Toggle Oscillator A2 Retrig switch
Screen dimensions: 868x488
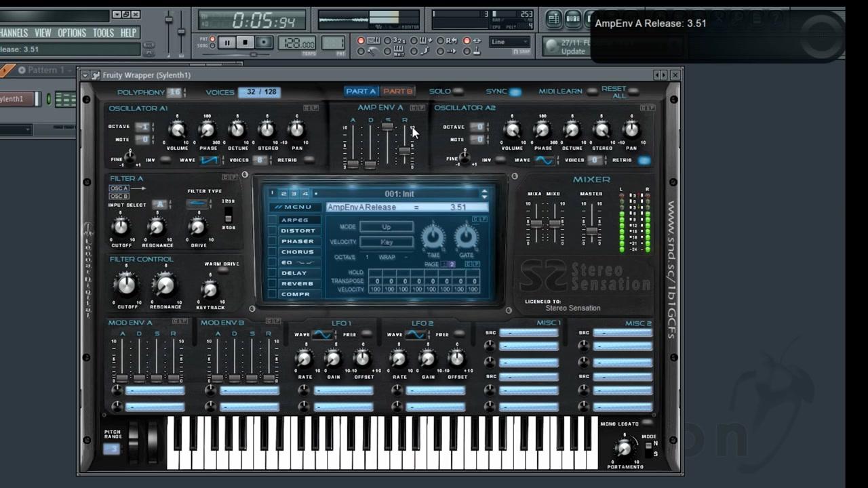644,161
